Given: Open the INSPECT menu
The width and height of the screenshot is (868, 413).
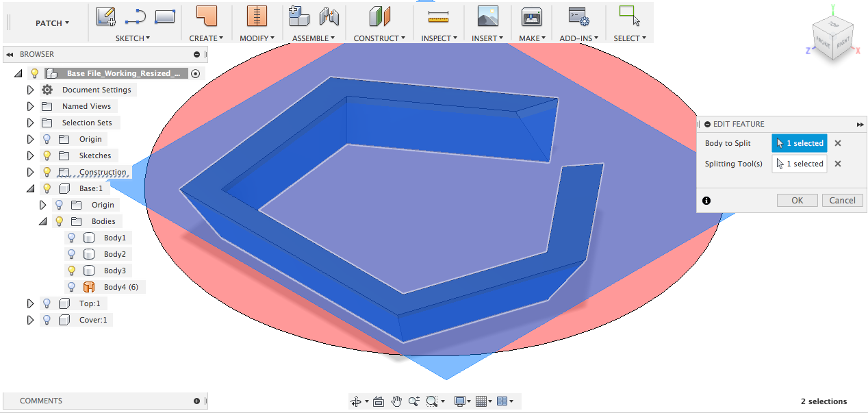Looking at the screenshot, I should pyautogui.click(x=439, y=38).
